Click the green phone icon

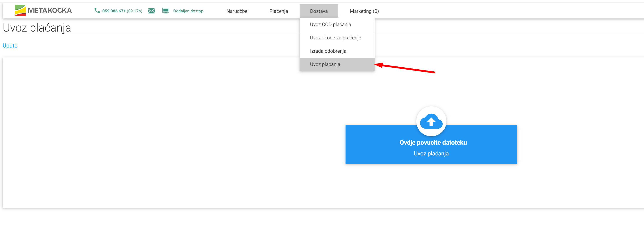point(97,11)
